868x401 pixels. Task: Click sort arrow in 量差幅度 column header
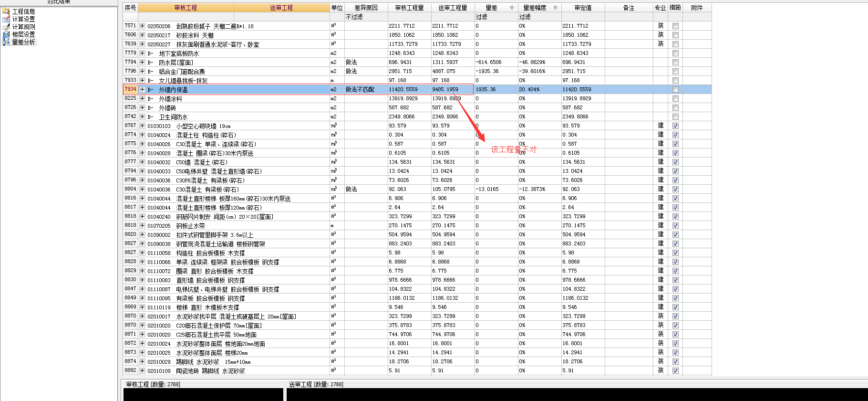coord(555,8)
